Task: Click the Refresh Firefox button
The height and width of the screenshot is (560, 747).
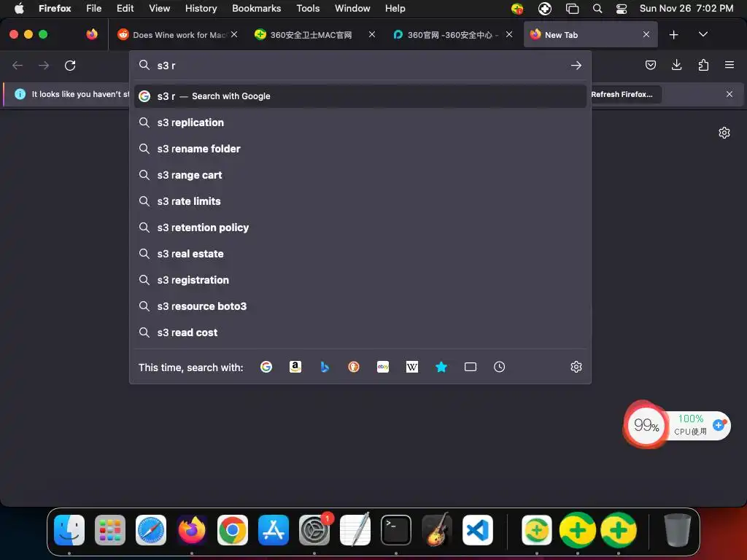Action: (x=625, y=94)
